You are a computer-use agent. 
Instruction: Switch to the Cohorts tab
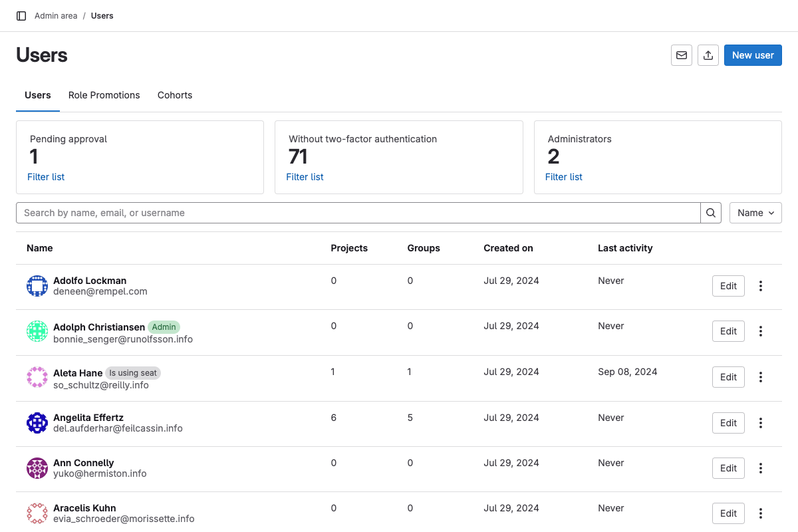pos(174,95)
